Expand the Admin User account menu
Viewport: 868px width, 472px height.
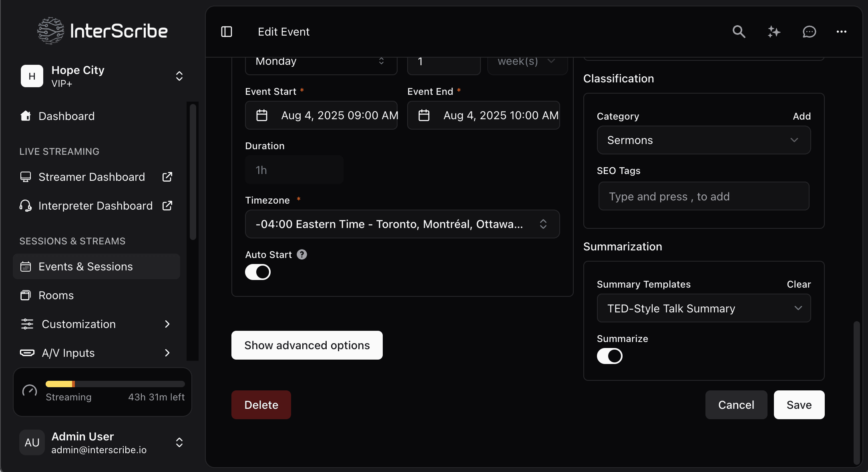click(x=179, y=442)
